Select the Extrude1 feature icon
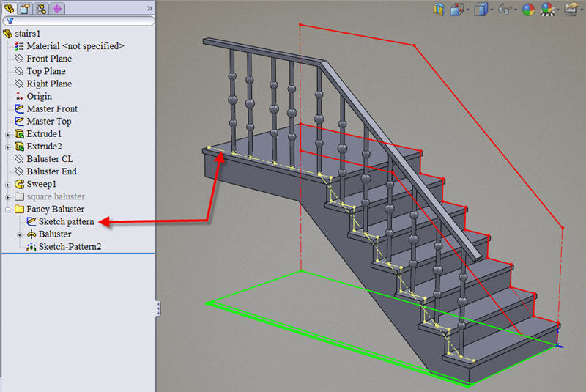The image size is (586, 392). click(19, 134)
